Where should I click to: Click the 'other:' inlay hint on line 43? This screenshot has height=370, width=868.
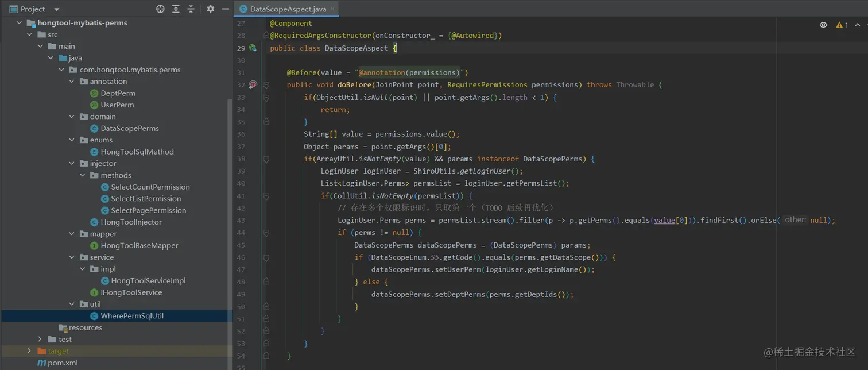(x=795, y=220)
